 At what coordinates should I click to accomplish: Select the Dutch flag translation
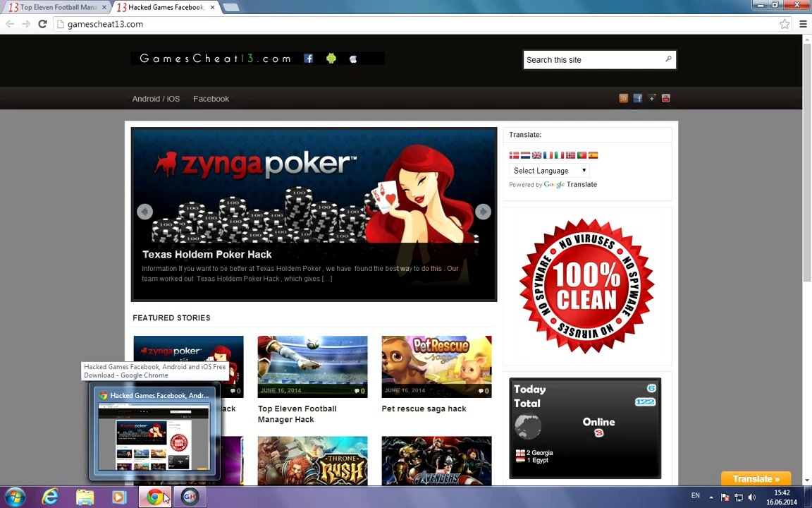525,155
